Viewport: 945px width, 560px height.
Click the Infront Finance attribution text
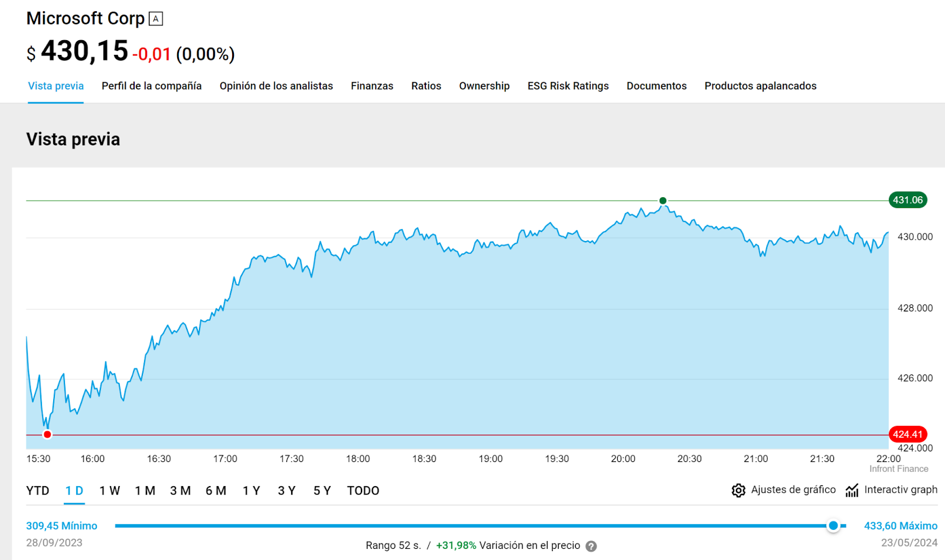coord(899,469)
